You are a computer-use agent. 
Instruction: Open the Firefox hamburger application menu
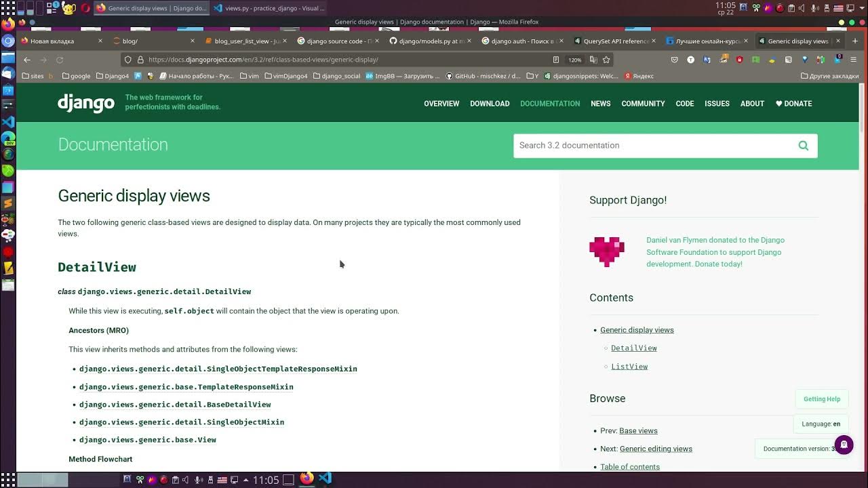pyautogui.click(x=854, y=60)
